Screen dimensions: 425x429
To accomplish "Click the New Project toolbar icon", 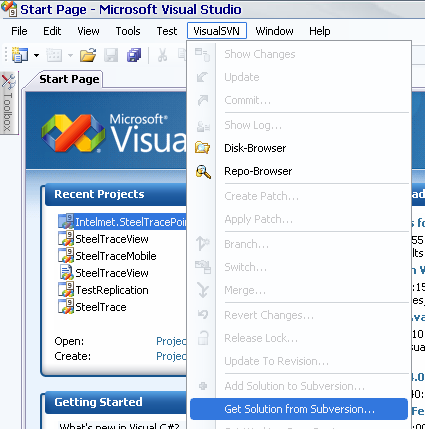I will coord(20,55).
